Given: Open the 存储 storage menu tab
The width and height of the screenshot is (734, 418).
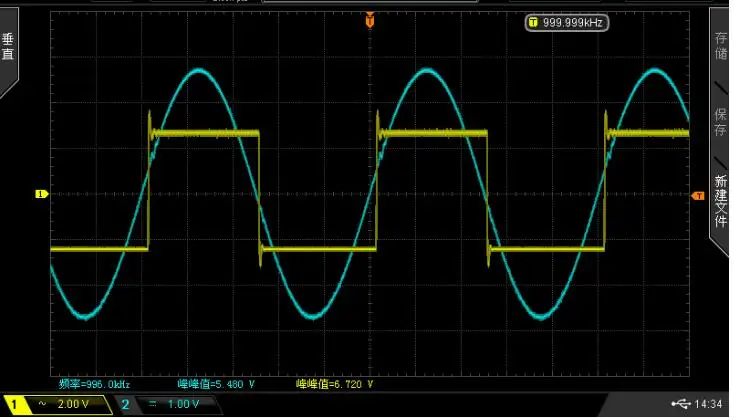Looking at the screenshot, I should click(x=721, y=45).
